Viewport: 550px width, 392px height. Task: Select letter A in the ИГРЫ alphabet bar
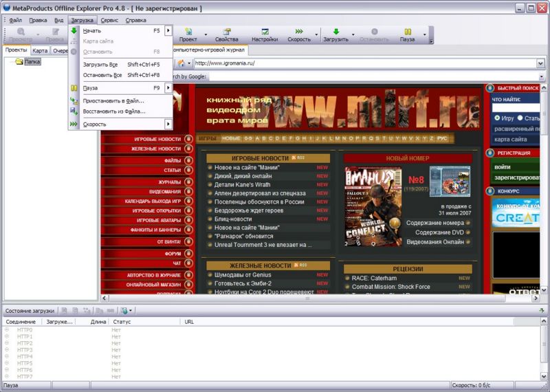click(x=257, y=138)
